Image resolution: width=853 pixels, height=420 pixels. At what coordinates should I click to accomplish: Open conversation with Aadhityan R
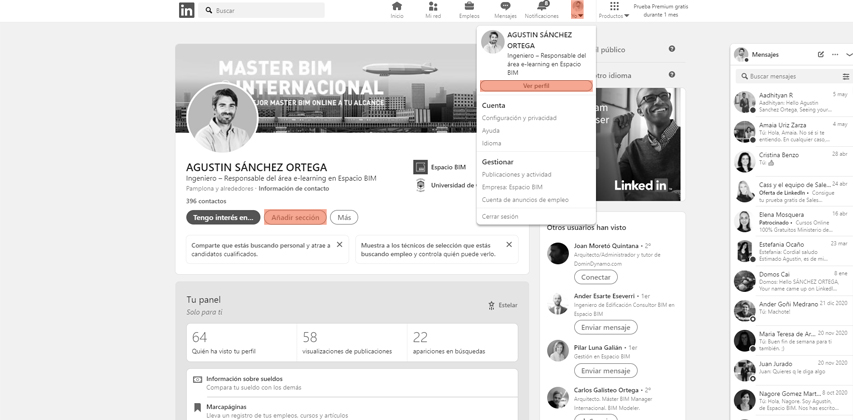792,102
